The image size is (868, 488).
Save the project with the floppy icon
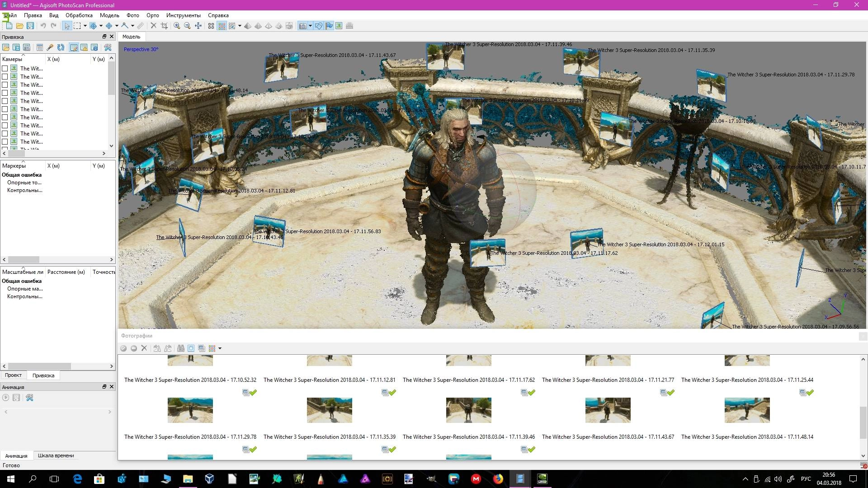coord(30,26)
